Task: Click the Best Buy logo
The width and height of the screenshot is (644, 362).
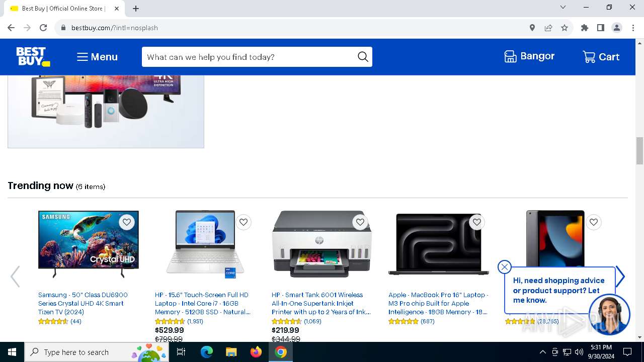Action: tap(33, 57)
